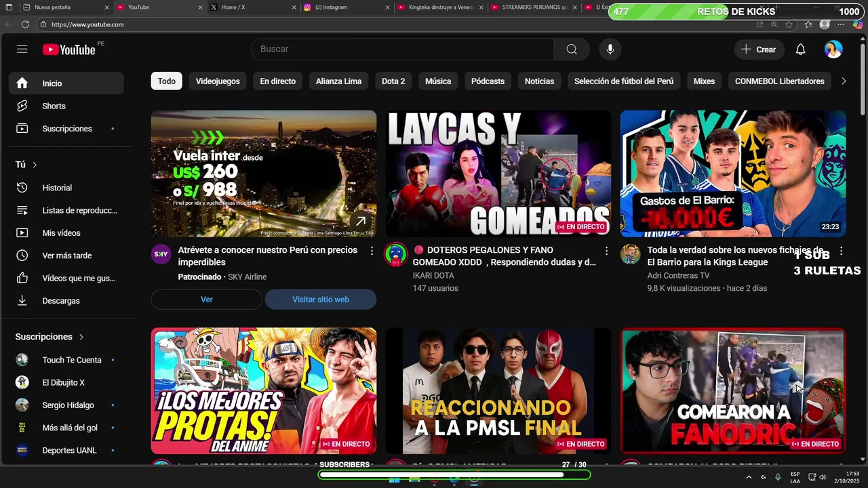Click the Ver button on the ad
This screenshot has height=488, width=868.
207,300
